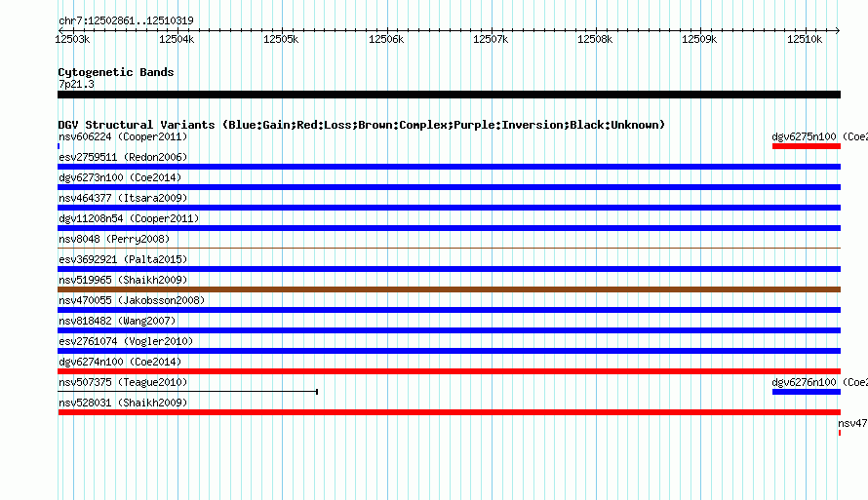Open nsv528031 (Shaikh2009) label

click(x=123, y=403)
